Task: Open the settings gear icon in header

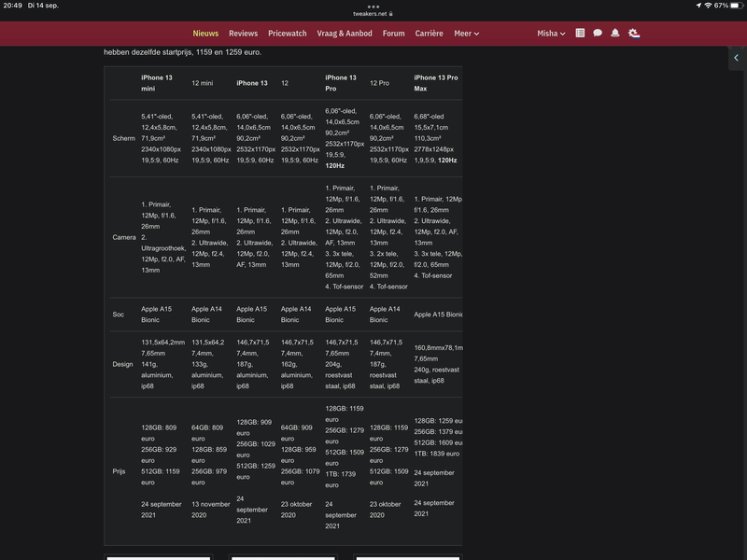Action: tap(634, 33)
